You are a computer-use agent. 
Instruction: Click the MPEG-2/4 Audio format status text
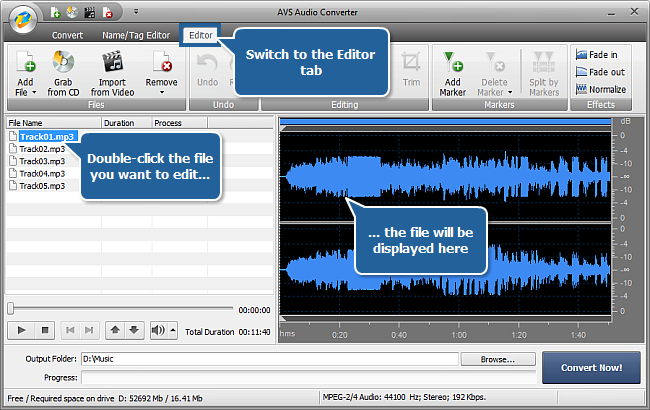pyautogui.click(x=404, y=397)
